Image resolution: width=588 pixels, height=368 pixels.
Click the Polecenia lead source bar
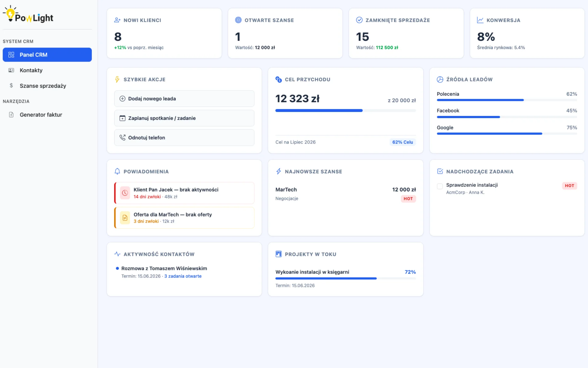[507, 100]
